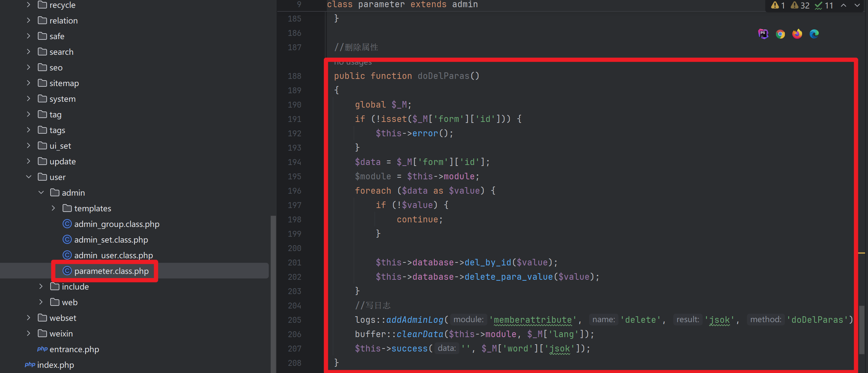
Task: Select the update folder label
Action: (x=62, y=161)
